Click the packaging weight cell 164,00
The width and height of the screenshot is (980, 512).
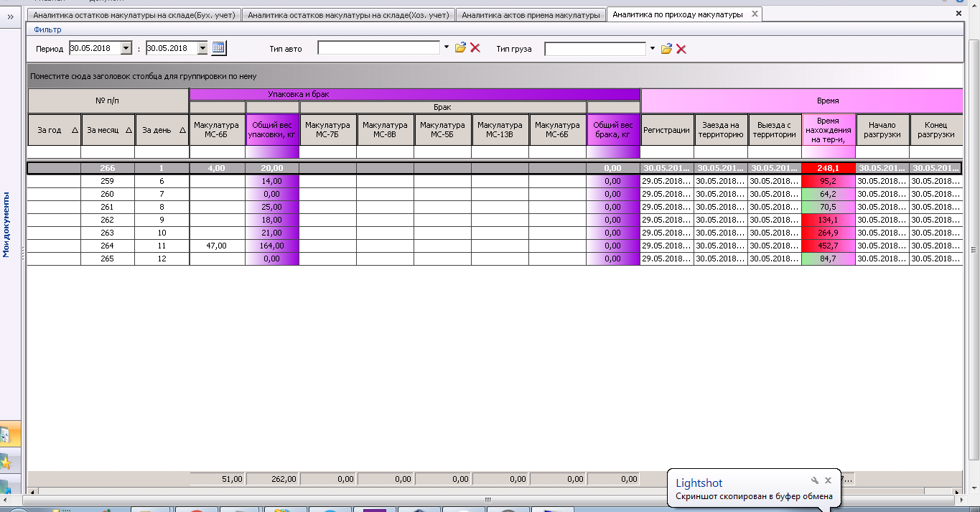coord(273,246)
